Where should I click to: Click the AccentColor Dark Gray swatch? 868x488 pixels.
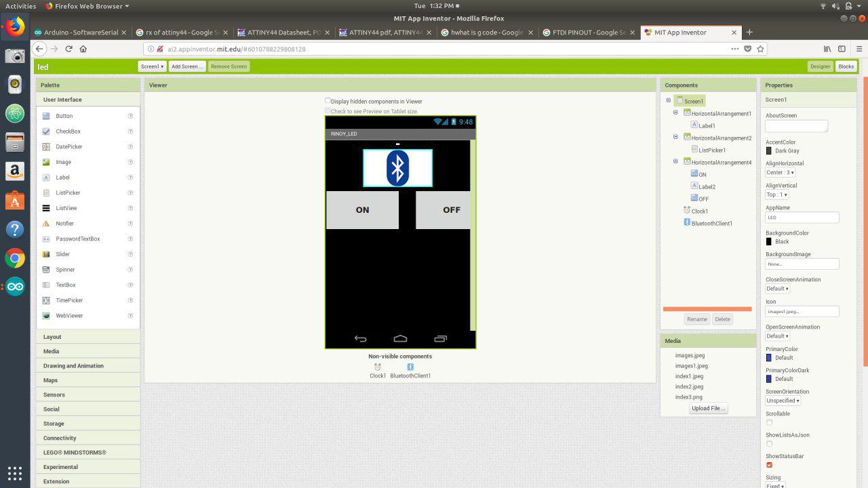coord(769,150)
